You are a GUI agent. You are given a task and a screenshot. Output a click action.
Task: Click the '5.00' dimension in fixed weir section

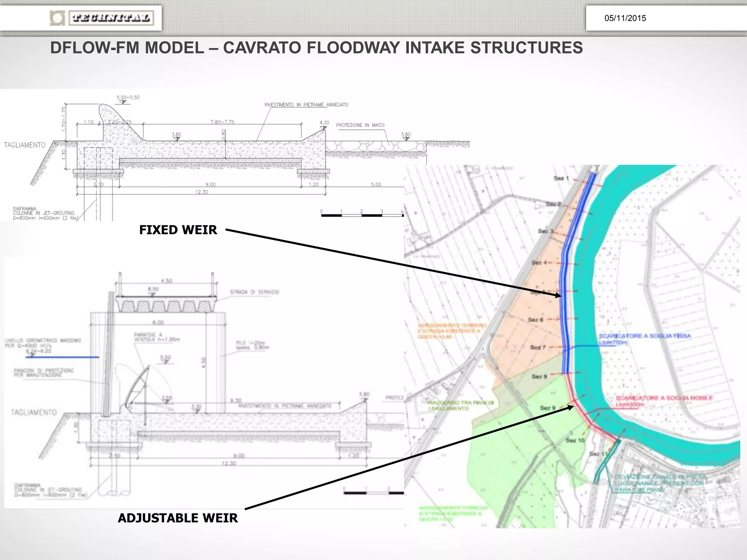(x=376, y=184)
